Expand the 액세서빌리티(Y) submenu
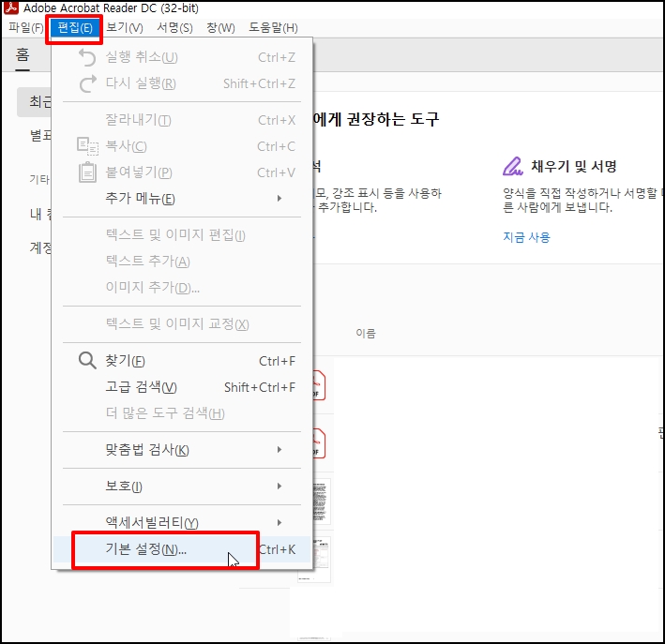Image resolution: width=665 pixels, height=644 pixels. (182, 522)
